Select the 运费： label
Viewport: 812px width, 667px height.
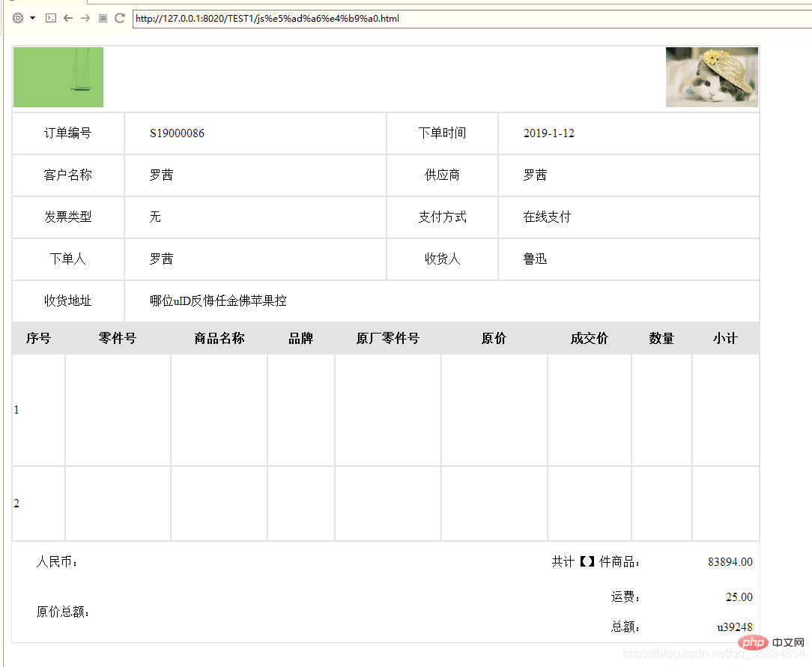pyautogui.click(x=625, y=597)
